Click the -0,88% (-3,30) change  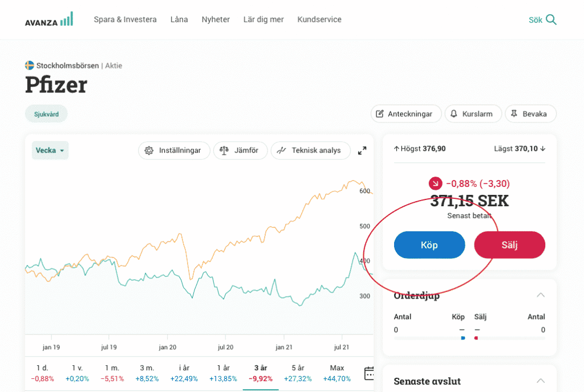478,183
